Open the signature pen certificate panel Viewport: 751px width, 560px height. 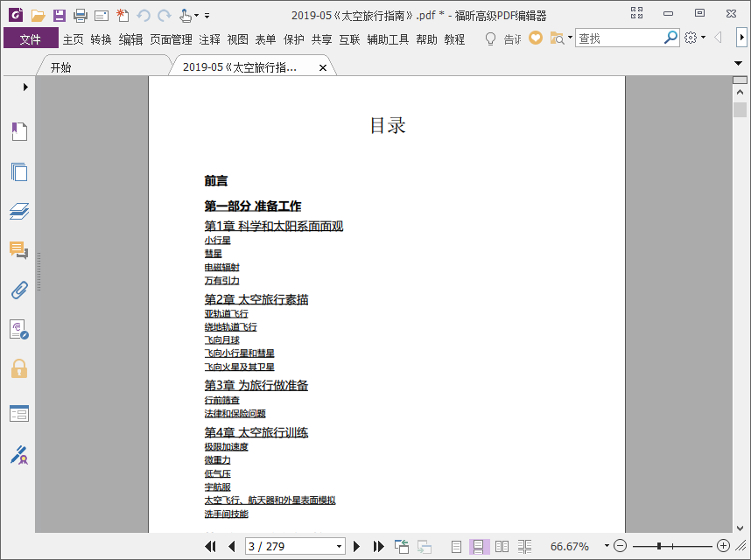click(x=19, y=455)
